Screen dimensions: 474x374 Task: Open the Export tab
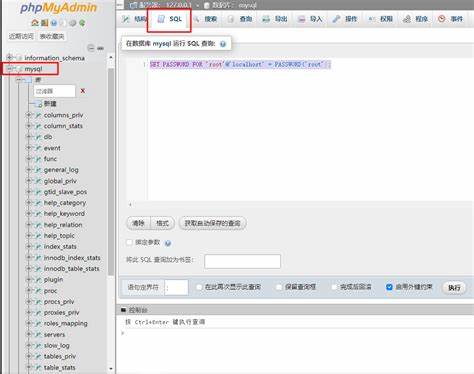point(275,19)
